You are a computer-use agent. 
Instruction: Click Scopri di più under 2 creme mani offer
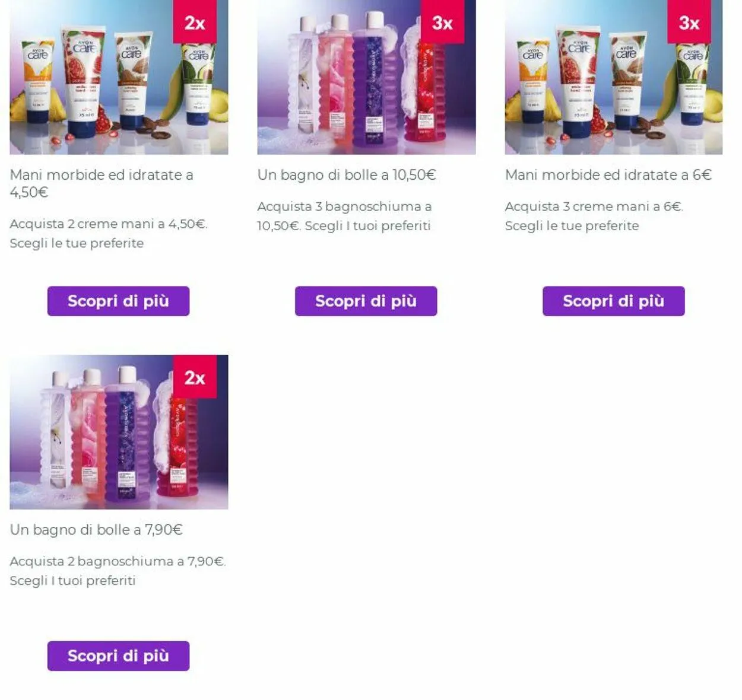(x=118, y=301)
